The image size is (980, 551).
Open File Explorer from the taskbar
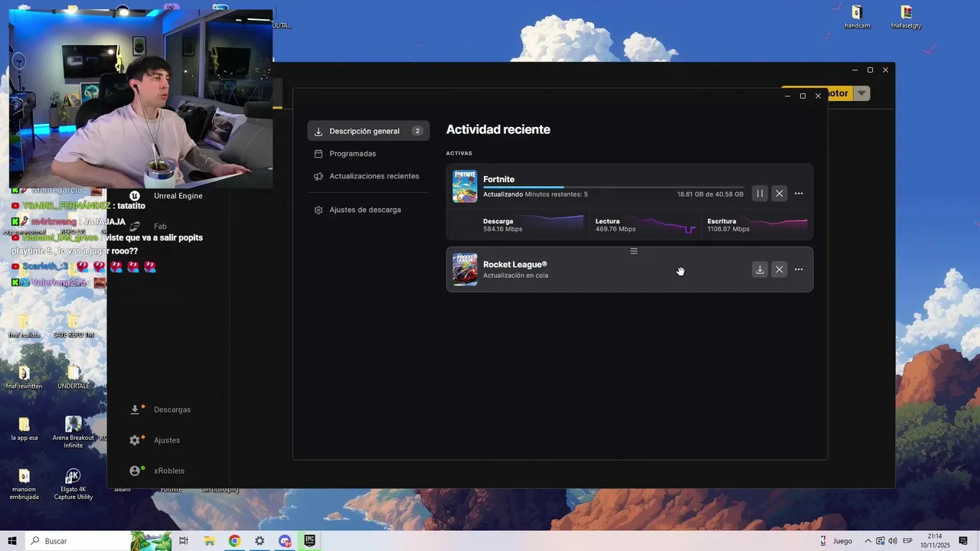click(209, 541)
